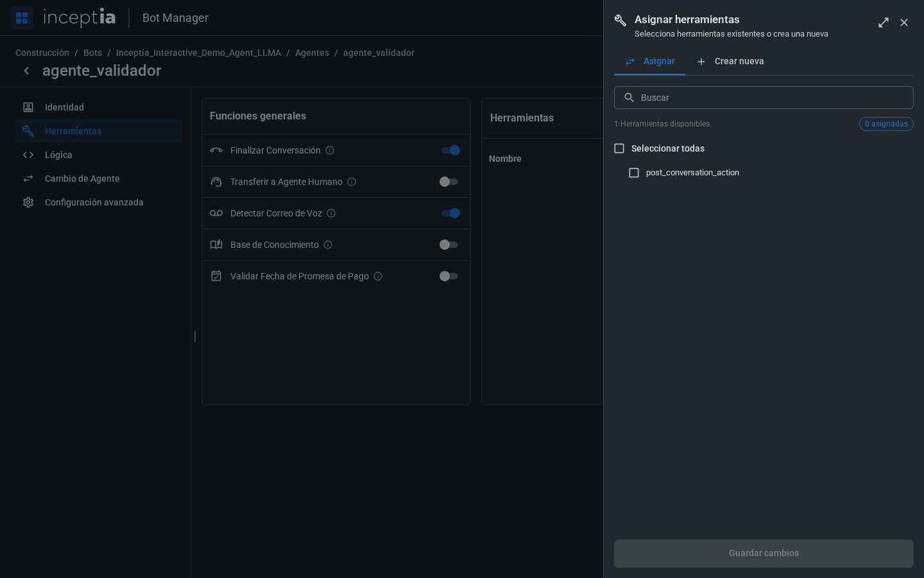Expand the Asignar herramientas panel to full size
The height and width of the screenshot is (578, 924).
coord(884,22)
